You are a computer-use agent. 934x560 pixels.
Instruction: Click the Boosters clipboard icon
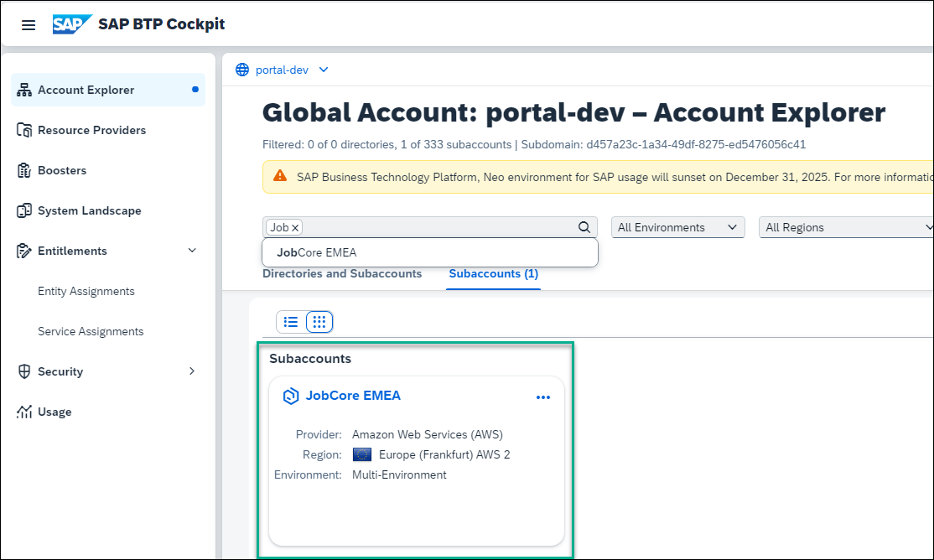click(x=23, y=170)
